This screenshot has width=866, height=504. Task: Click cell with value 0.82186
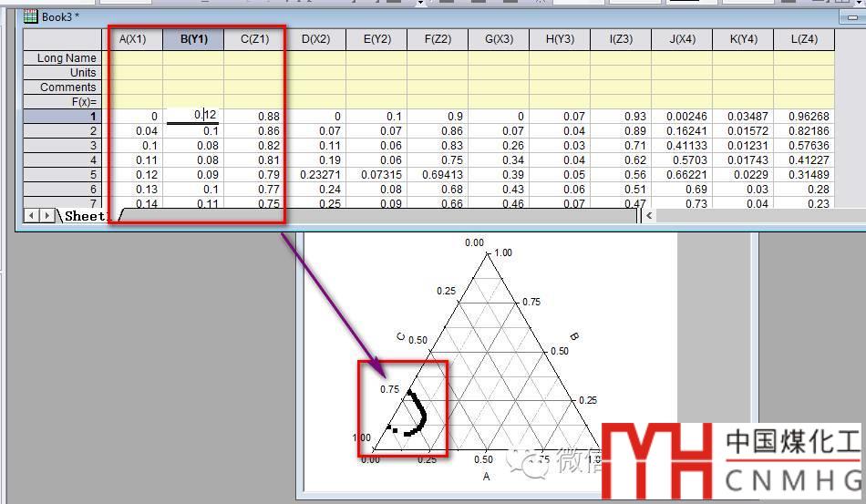(x=804, y=131)
